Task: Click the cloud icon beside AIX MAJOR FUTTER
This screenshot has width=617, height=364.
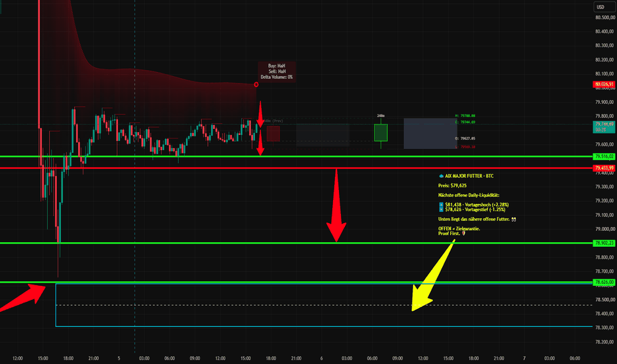Action: point(441,176)
